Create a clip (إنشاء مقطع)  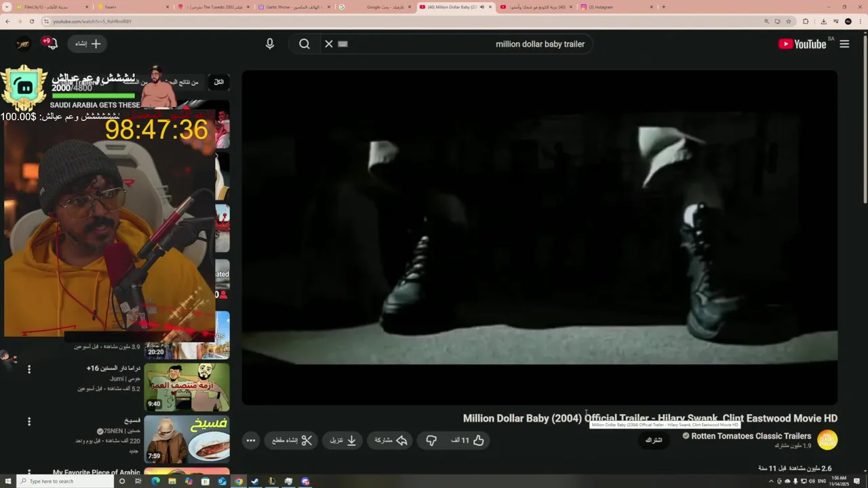pyautogui.click(x=292, y=441)
